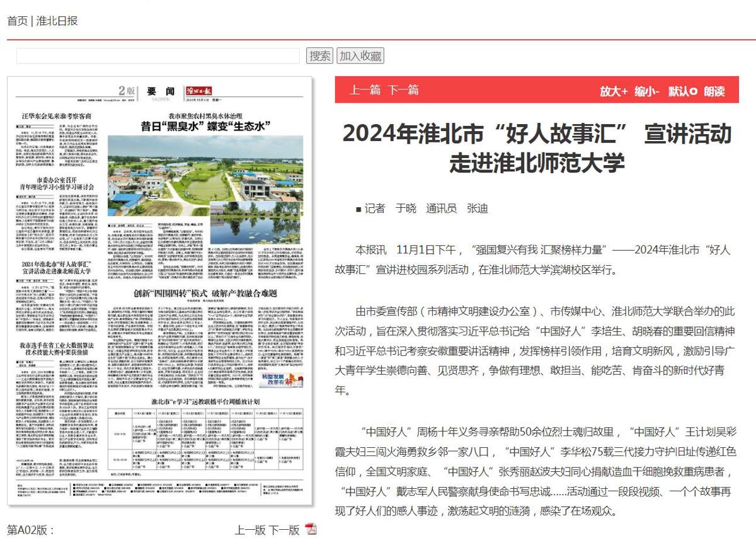This screenshot has width=756, height=538.
Task: Open article 汪华东会见来淮考察客商 on page
Action: point(57,117)
